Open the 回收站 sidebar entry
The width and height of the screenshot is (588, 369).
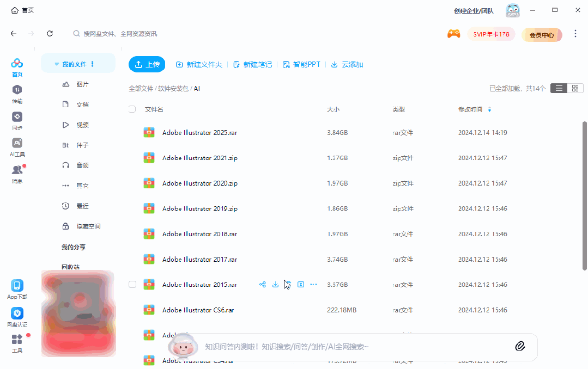[x=71, y=266]
